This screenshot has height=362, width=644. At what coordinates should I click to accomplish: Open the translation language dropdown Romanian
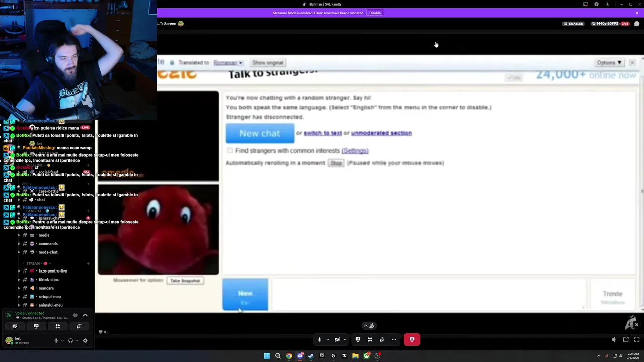pyautogui.click(x=228, y=63)
